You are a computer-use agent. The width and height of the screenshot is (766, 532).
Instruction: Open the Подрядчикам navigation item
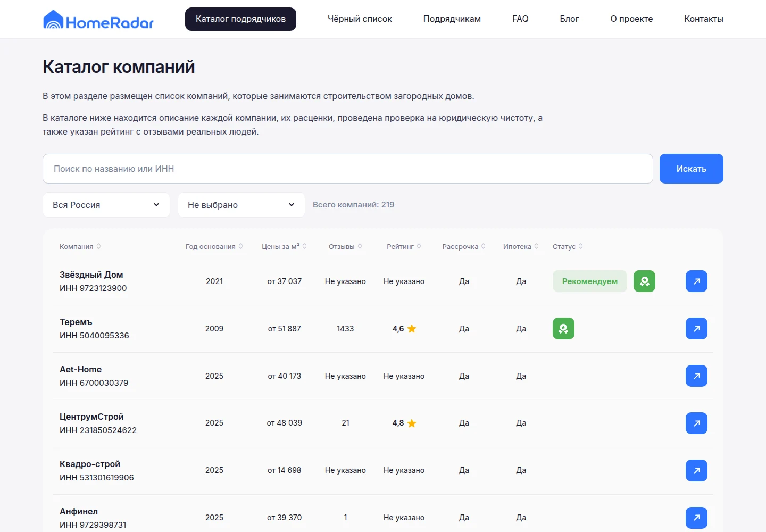tap(452, 19)
